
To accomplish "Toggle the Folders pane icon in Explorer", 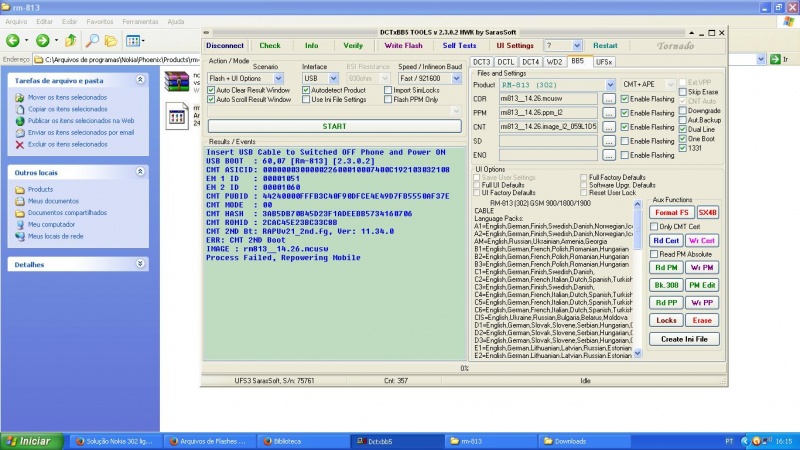I will tap(111, 40).
